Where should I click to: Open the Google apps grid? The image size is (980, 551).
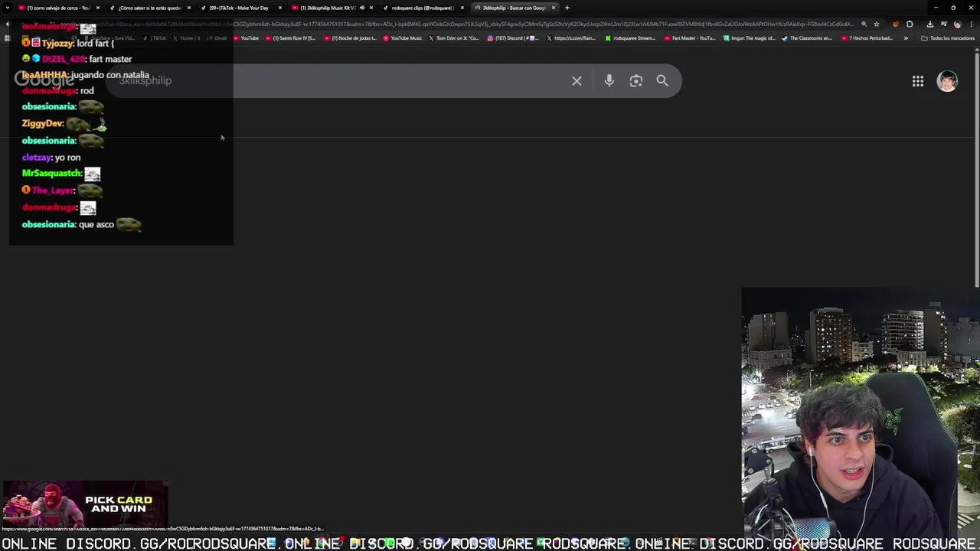(x=917, y=81)
